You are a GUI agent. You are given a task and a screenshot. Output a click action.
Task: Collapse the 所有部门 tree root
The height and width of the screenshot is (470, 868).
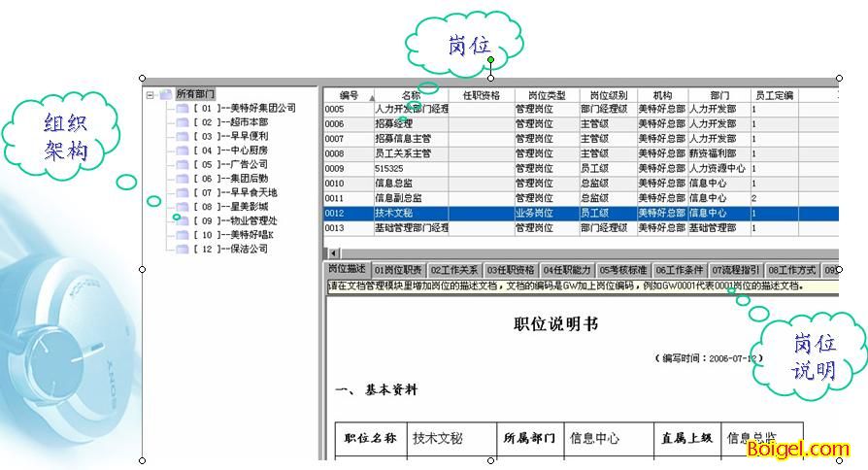click(150, 95)
